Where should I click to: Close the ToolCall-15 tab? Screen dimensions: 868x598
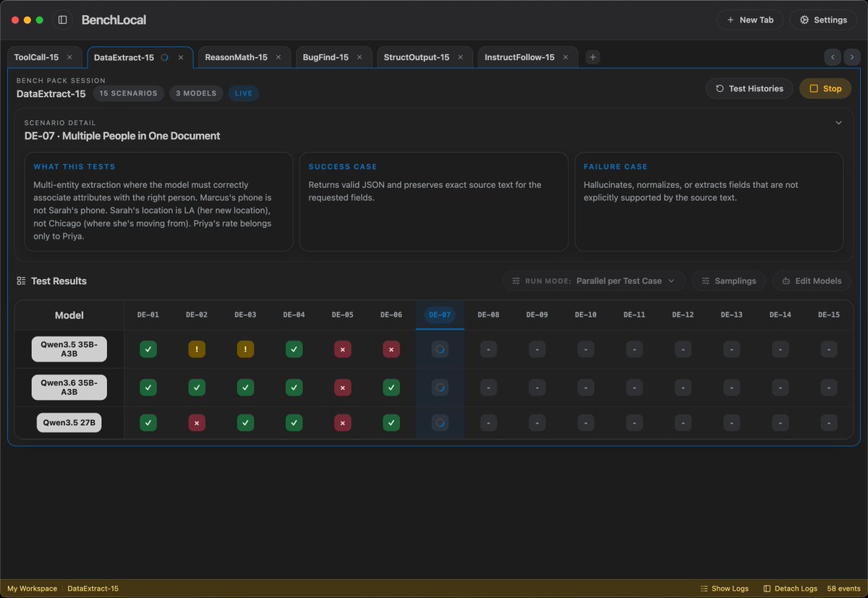click(69, 57)
